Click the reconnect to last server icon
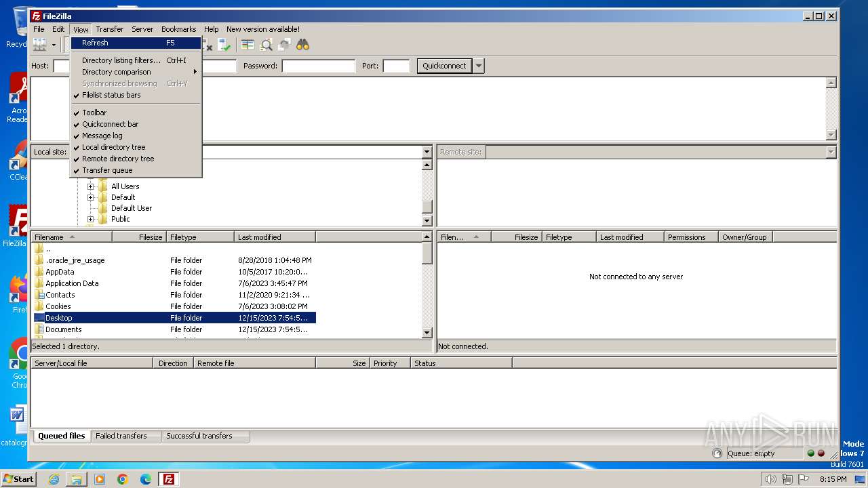This screenshot has height=488, width=868. coord(225,45)
